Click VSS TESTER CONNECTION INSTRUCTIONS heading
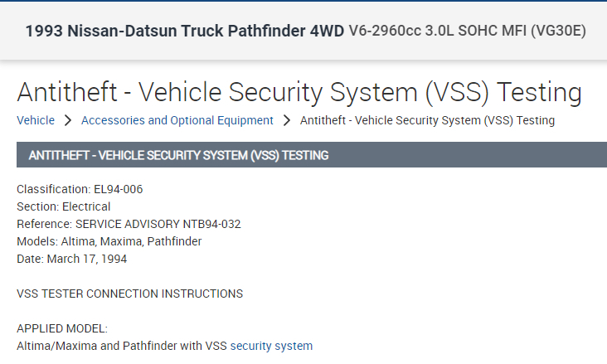 click(x=129, y=294)
